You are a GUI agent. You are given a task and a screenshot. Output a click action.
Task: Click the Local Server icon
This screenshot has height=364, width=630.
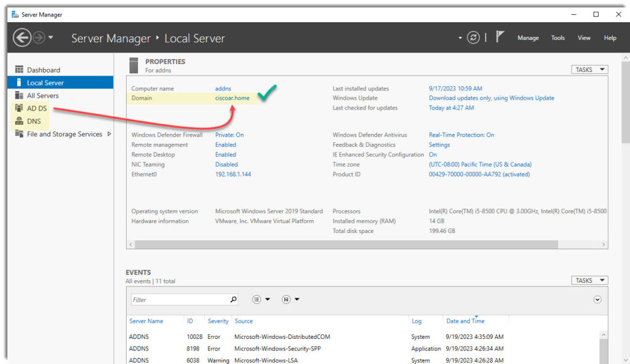click(19, 82)
